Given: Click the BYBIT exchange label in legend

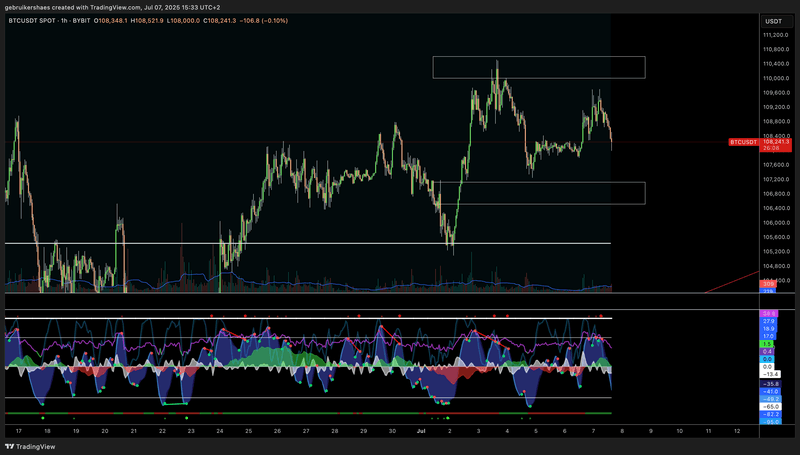Looking at the screenshot, I should click(82, 21).
